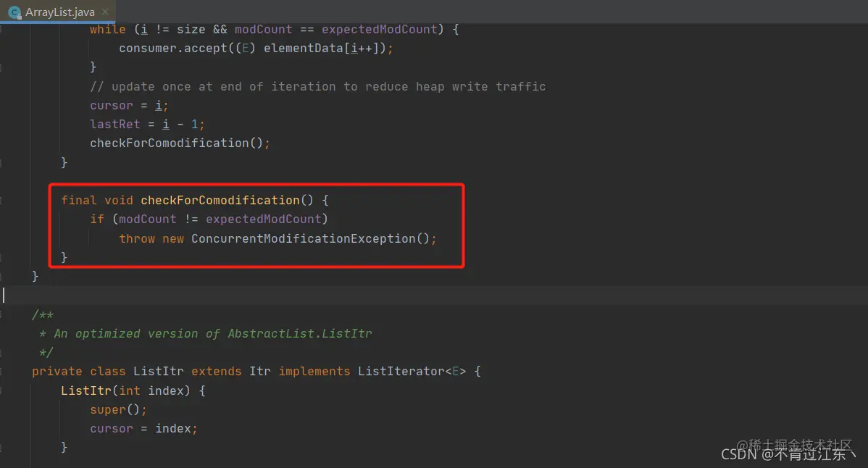Click the 'update once at end of iteration' comment
The width and height of the screenshot is (868, 468).
(318, 86)
